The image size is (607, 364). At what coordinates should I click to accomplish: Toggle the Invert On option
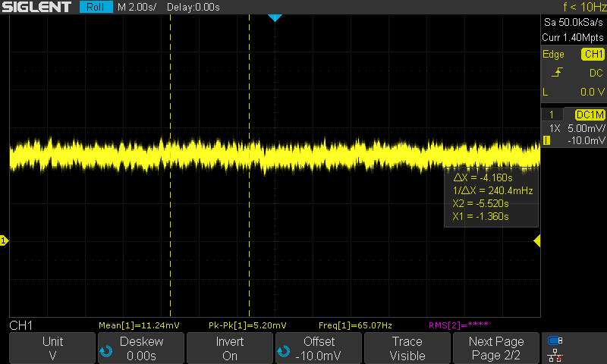pos(230,348)
